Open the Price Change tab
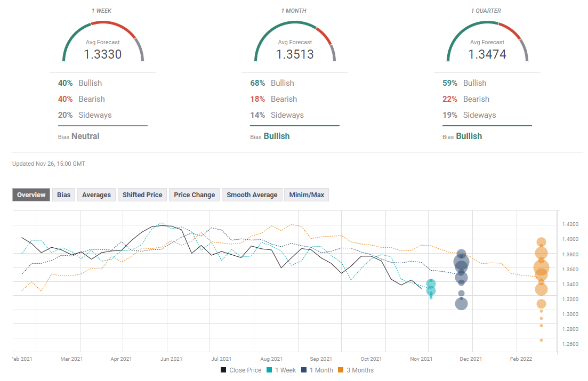 [195, 195]
